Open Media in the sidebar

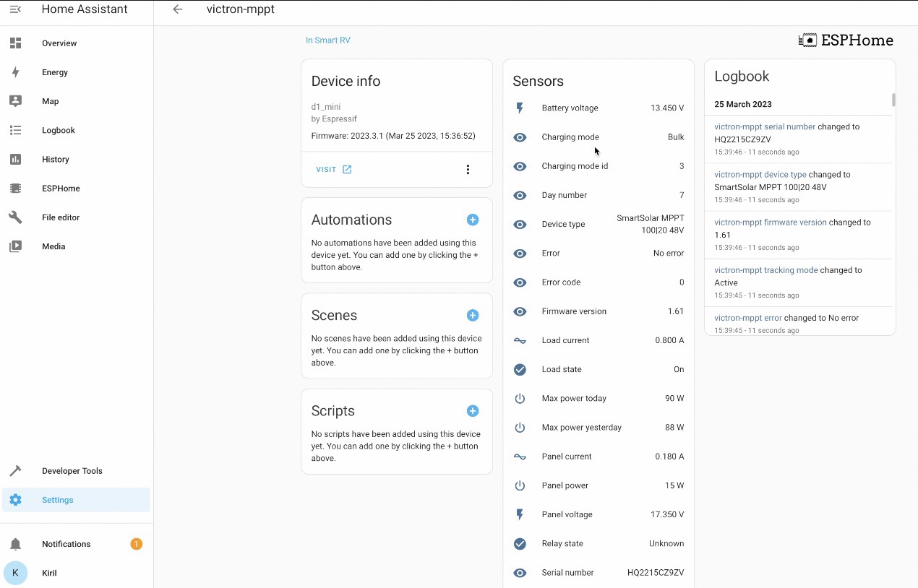coord(77,246)
